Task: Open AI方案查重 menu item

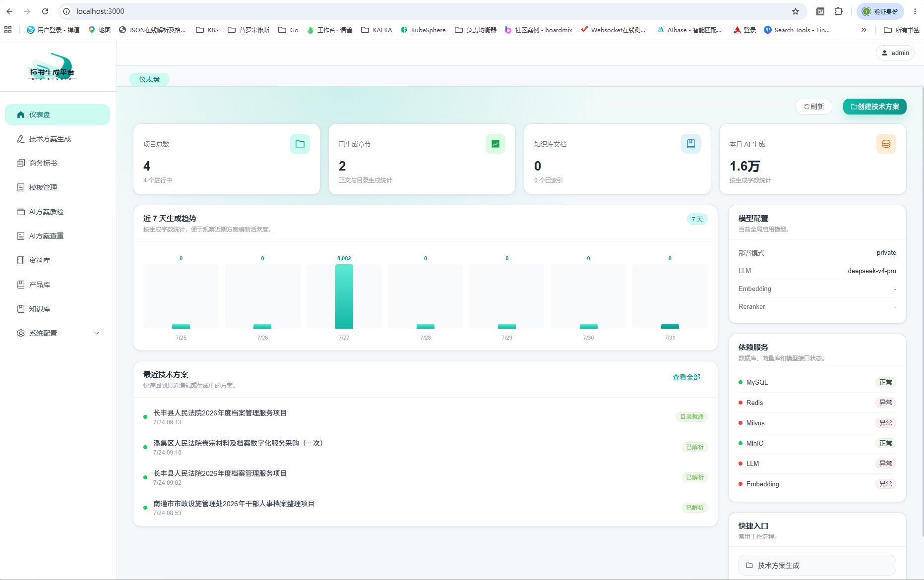Action: (x=57, y=236)
